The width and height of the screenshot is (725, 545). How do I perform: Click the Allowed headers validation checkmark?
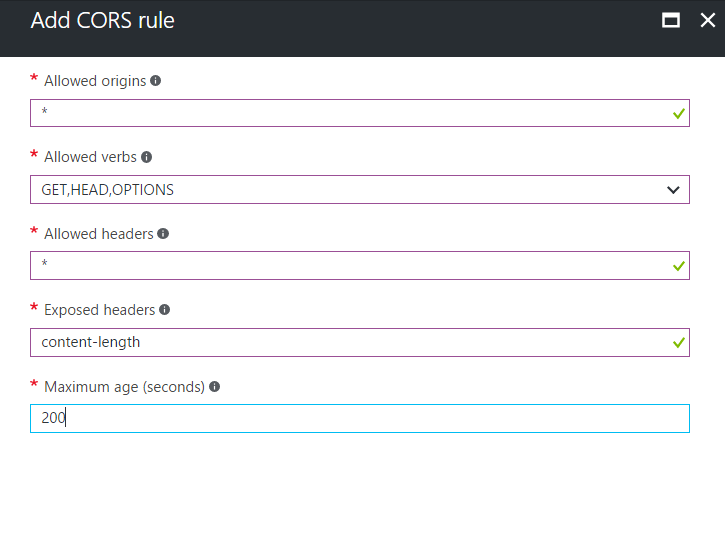click(x=679, y=266)
